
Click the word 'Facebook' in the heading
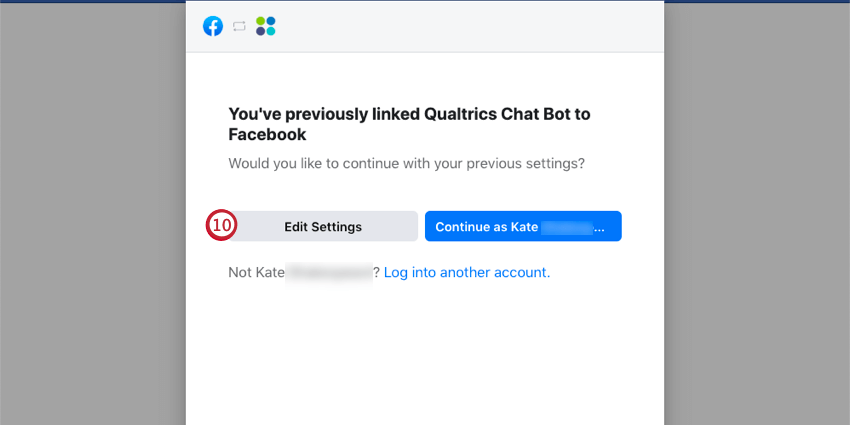tap(267, 134)
